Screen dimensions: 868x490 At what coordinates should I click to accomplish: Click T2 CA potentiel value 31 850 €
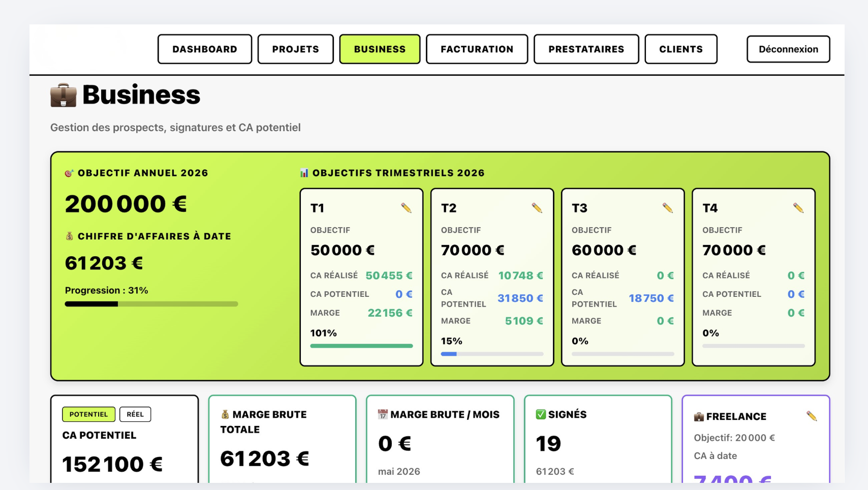coord(520,298)
